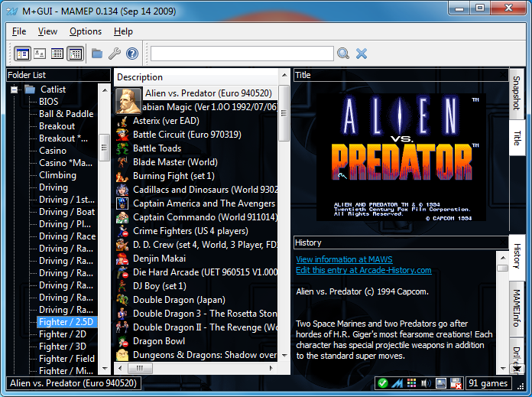Select Crime Fighters (US 4 players) icon
The height and width of the screenshot is (397, 532).
pos(122,231)
